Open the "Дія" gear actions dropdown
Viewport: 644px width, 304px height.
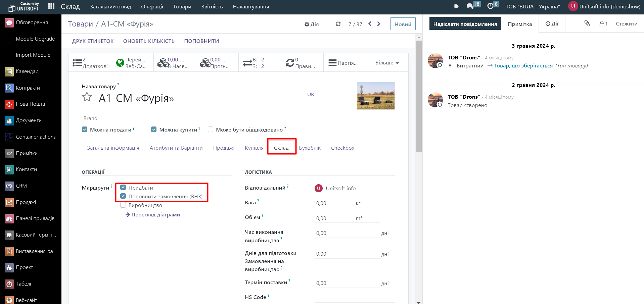coord(312,24)
